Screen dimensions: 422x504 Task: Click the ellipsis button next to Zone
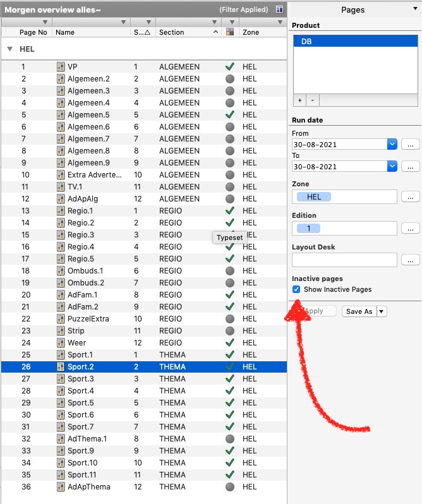click(x=410, y=197)
